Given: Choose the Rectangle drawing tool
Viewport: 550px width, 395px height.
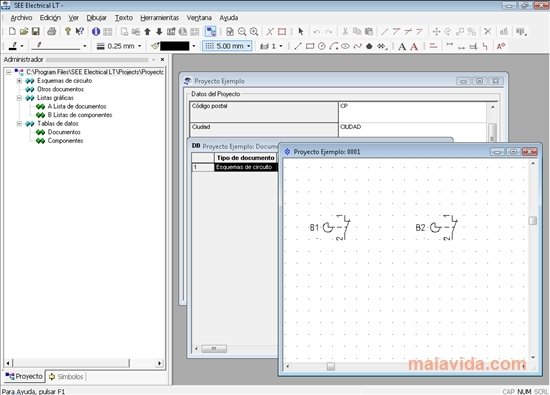Looking at the screenshot, I should (310, 46).
